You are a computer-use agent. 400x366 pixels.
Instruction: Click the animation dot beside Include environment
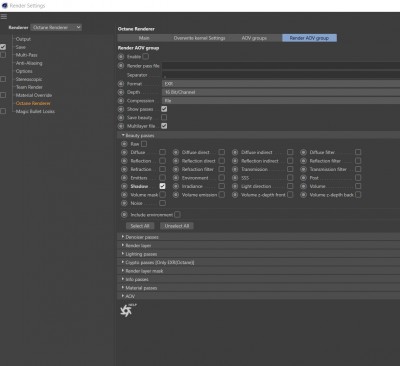124,215
